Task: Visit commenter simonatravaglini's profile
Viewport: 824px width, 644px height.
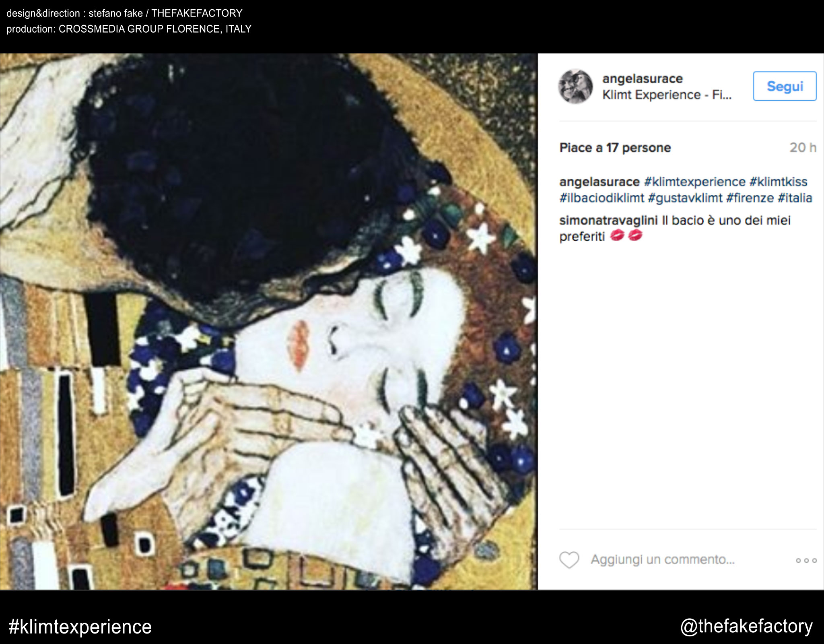Action: [x=608, y=221]
